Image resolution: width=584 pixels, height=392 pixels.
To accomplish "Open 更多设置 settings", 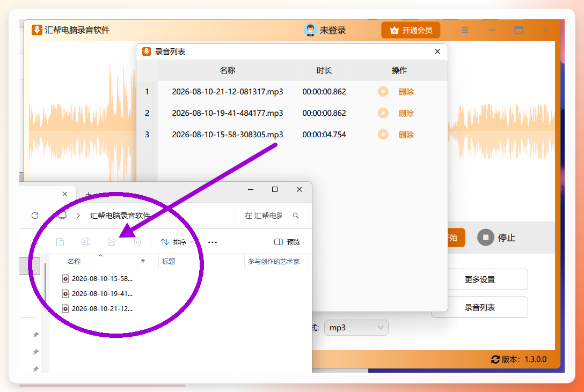I will point(480,279).
